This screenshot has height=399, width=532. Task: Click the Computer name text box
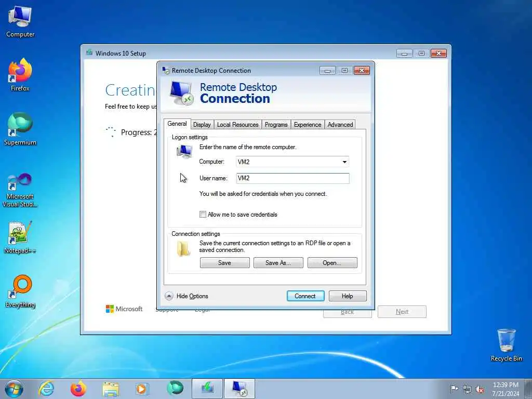(288, 162)
